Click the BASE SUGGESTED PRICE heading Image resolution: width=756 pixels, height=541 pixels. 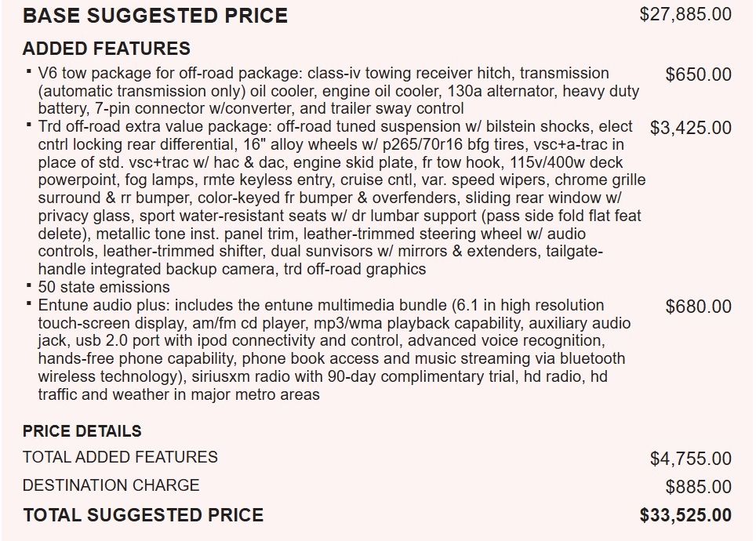(x=154, y=16)
